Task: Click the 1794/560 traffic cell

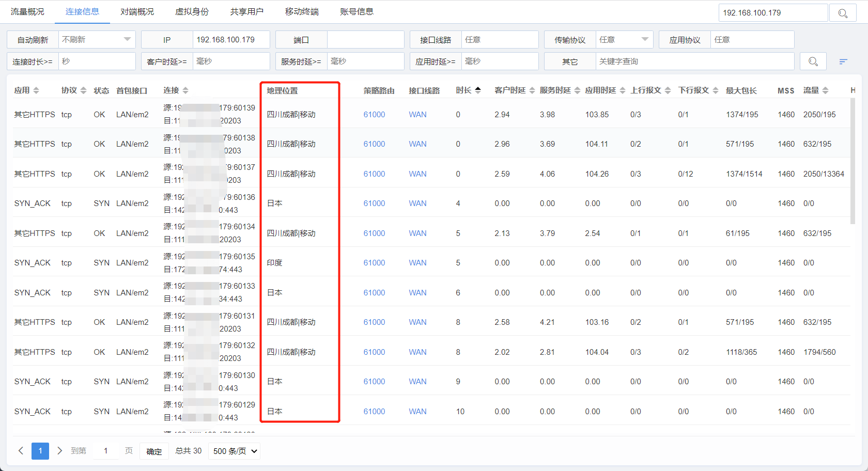Action: (819, 352)
